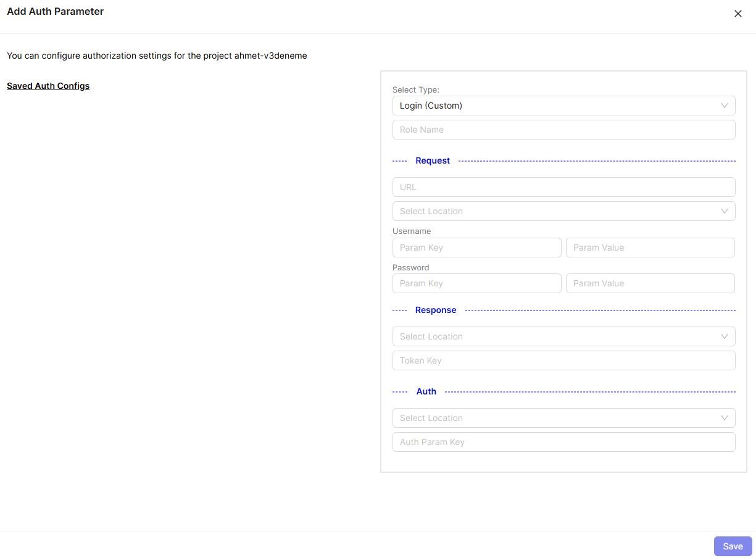Viewport: 756px width, 558px height.
Task: Click into the Request URL field
Action: tap(563, 187)
